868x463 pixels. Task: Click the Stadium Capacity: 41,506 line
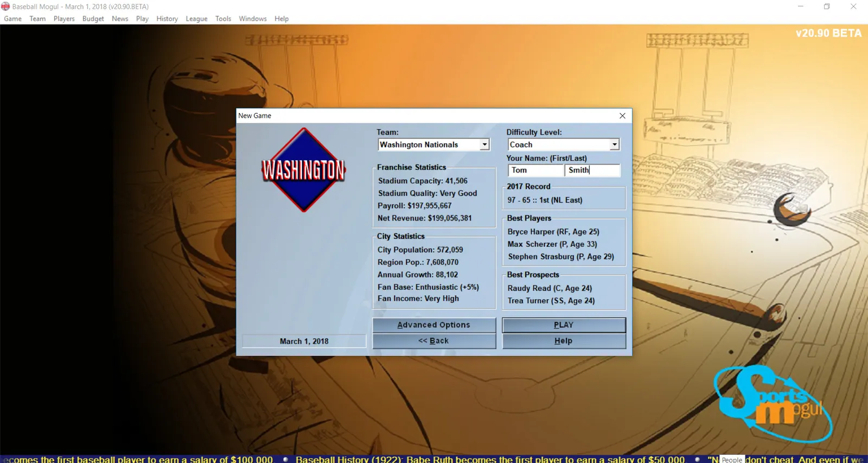(423, 181)
